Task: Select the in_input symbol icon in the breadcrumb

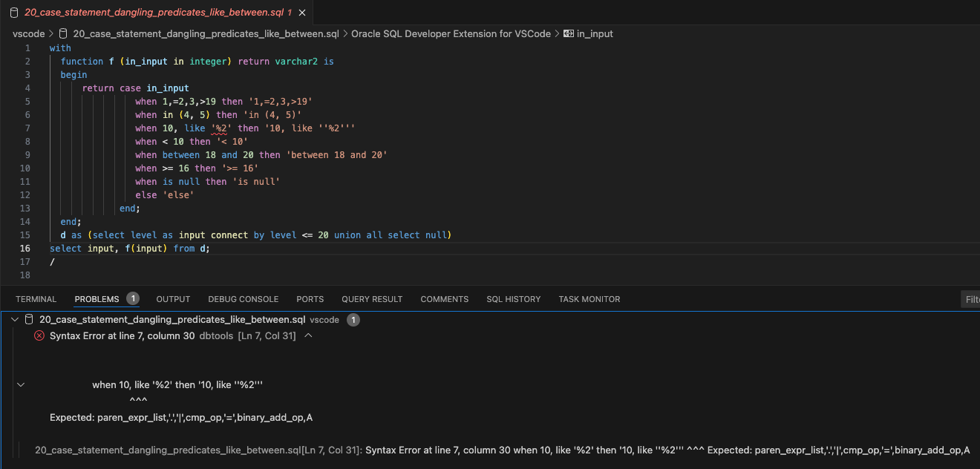Action: (x=567, y=33)
